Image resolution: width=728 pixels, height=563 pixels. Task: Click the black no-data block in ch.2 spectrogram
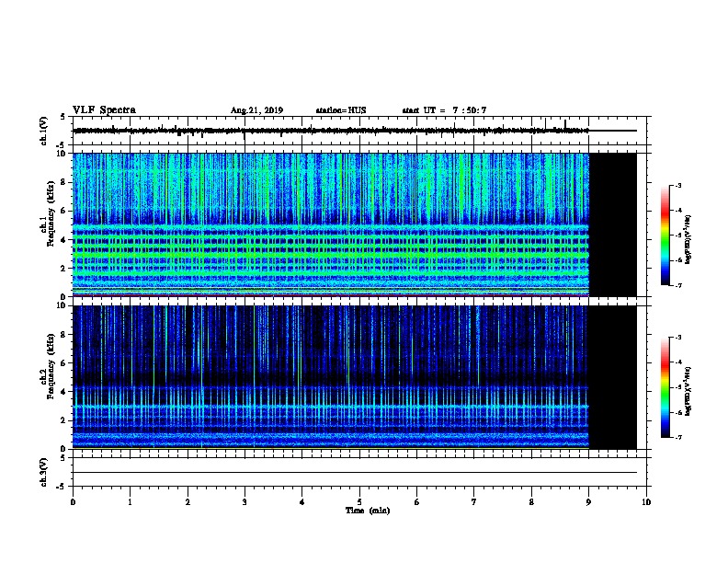[x=612, y=377]
